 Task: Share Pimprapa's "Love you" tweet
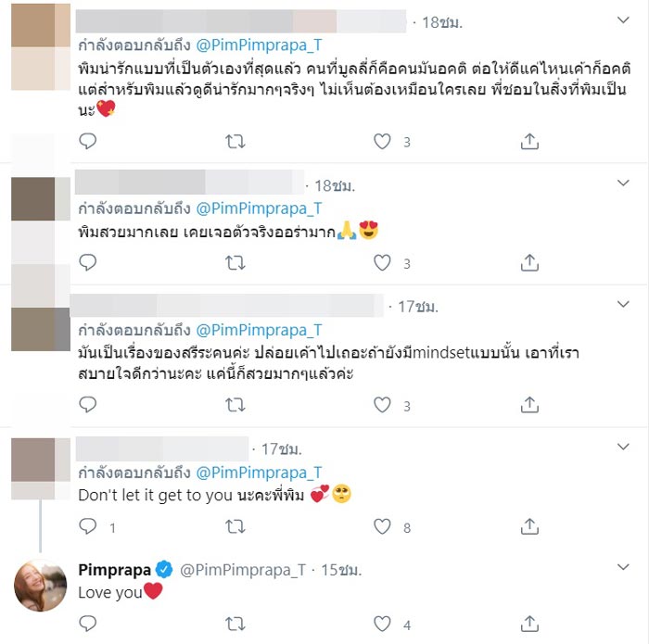point(529,624)
